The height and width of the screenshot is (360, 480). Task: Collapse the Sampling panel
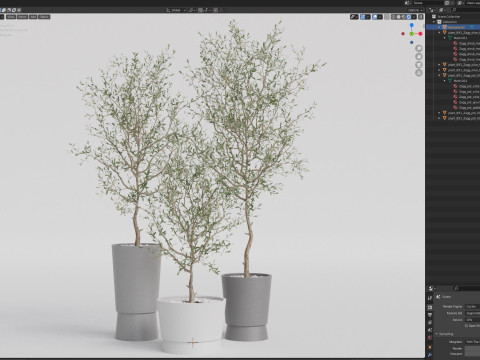coord(436,334)
